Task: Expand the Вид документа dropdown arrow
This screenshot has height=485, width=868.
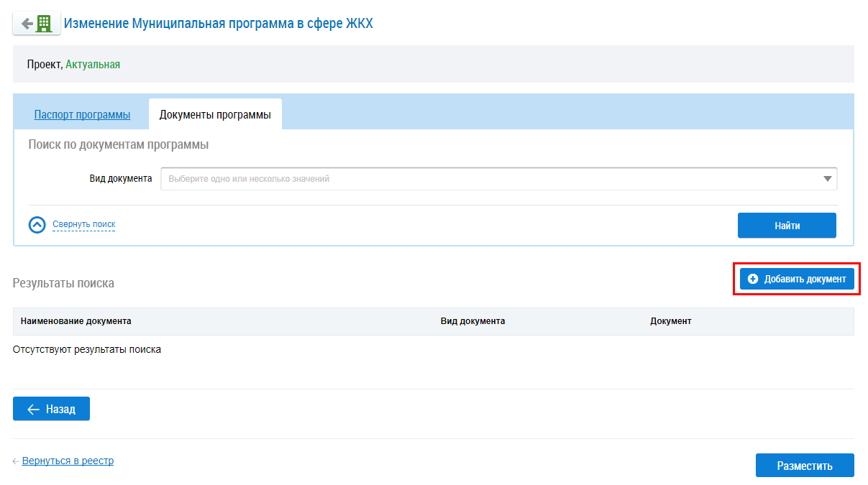Action: coord(828,179)
